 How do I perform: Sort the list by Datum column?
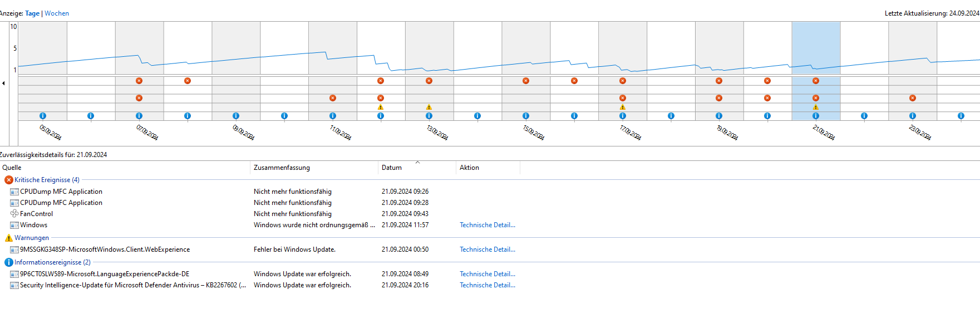click(392, 168)
